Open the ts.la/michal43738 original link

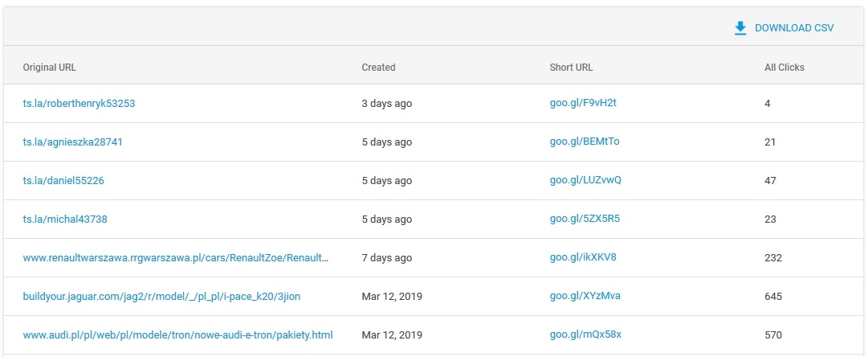(x=65, y=219)
